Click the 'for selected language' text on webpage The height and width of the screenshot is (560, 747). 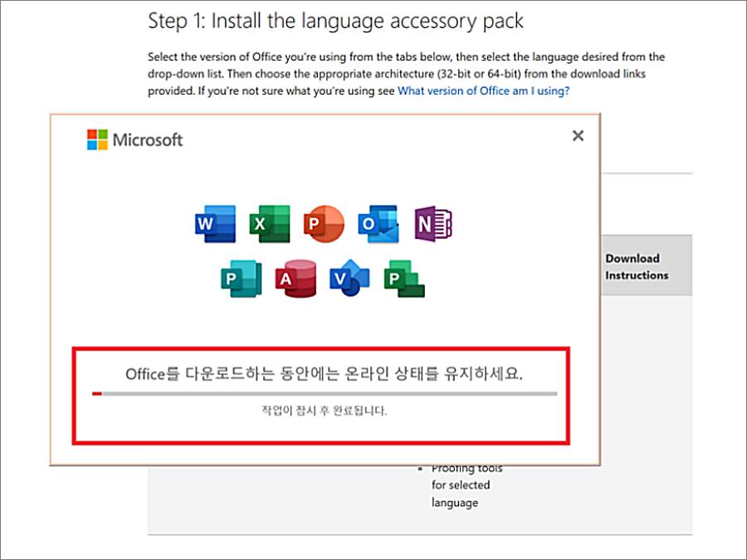(x=461, y=494)
